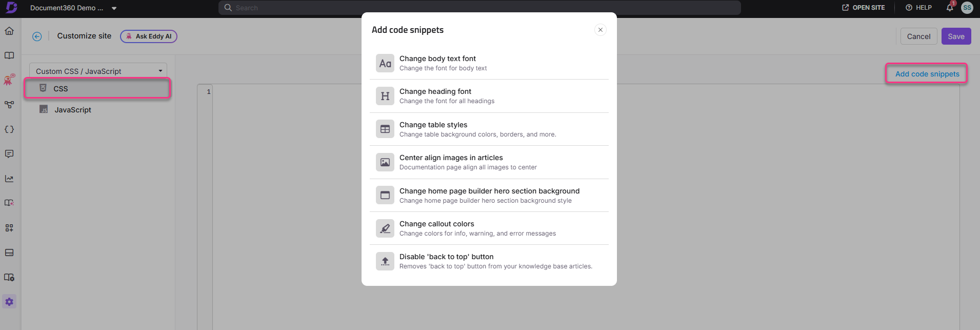Open the notifications bell
980x330 pixels.
pyautogui.click(x=949, y=8)
